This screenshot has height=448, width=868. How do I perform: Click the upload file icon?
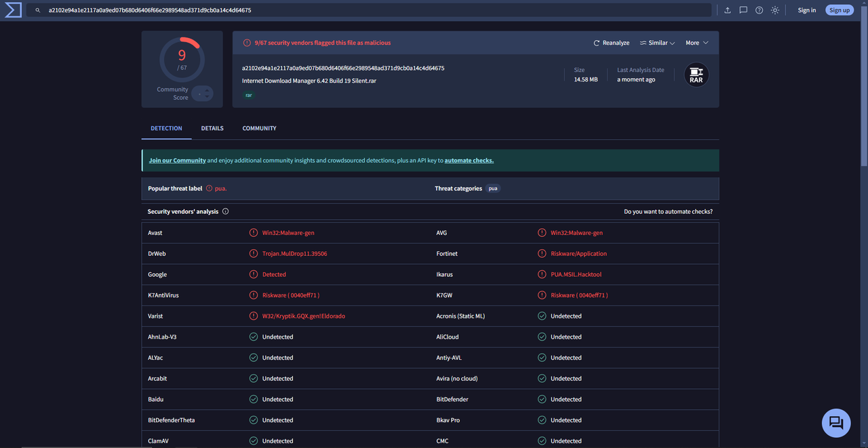(x=728, y=10)
